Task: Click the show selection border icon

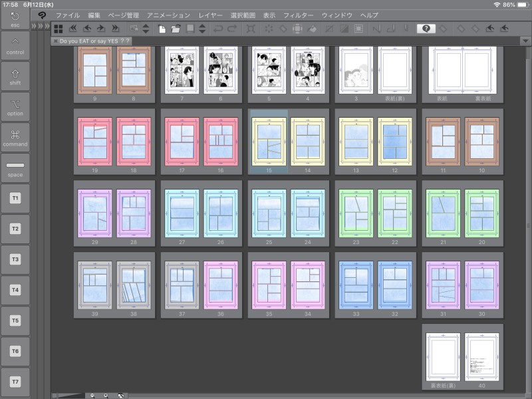Action: [358, 29]
